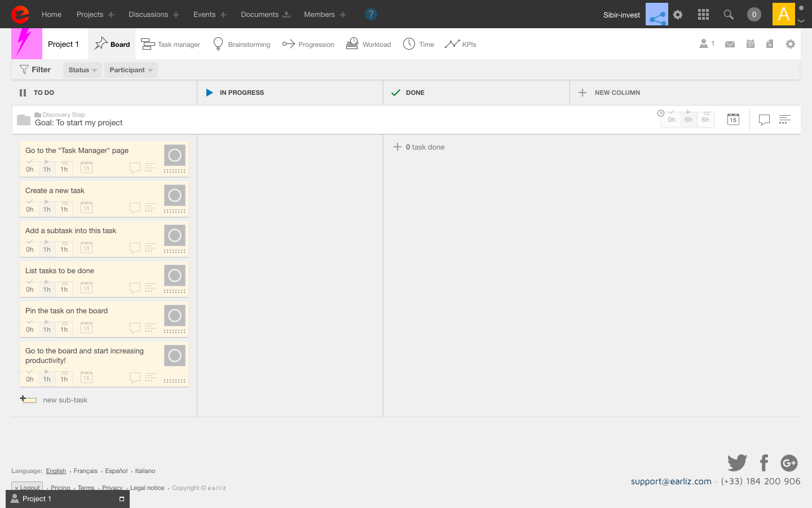This screenshot has height=508, width=812.
Task: Open the user avatar account menu
Action: [x=783, y=15]
